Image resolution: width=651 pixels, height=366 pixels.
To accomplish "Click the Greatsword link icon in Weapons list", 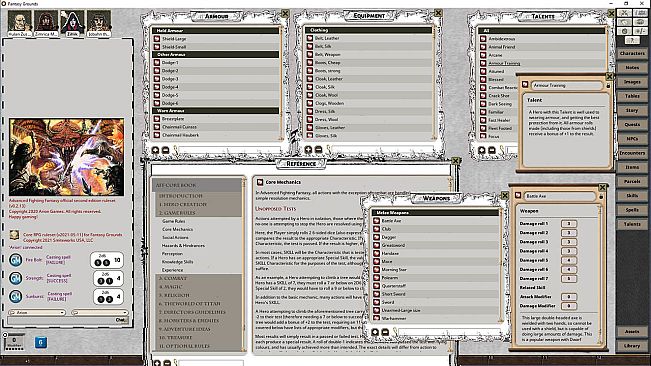I will [377, 245].
